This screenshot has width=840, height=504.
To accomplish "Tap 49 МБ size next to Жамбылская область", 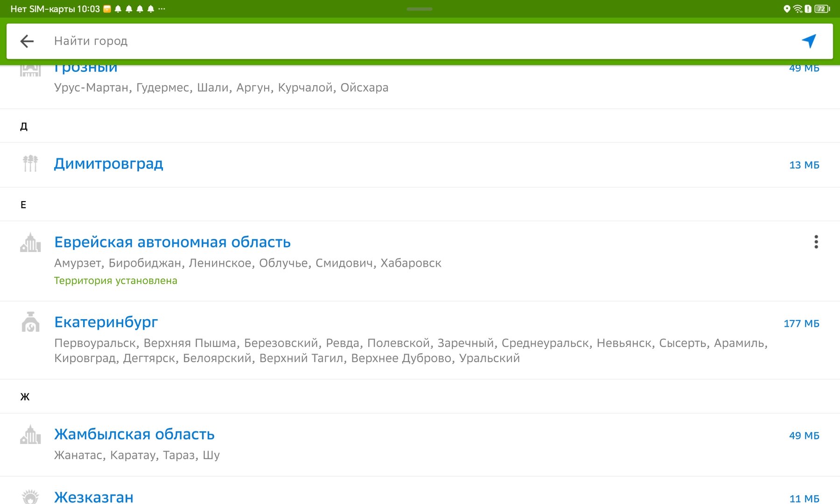I will coord(804,435).
